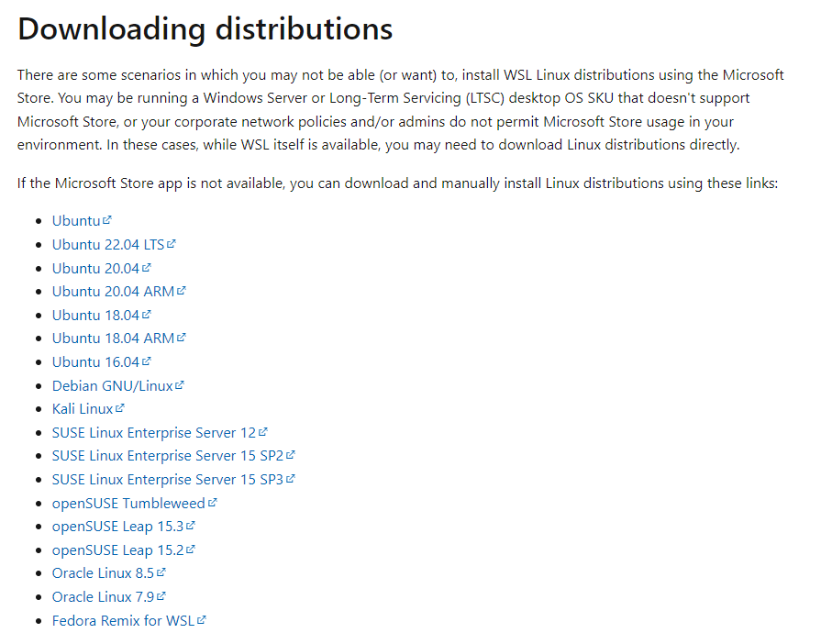Click external-link icon after Ubuntu 16.04
Viewport: 821px width, 644px height.
pos(147,361)
